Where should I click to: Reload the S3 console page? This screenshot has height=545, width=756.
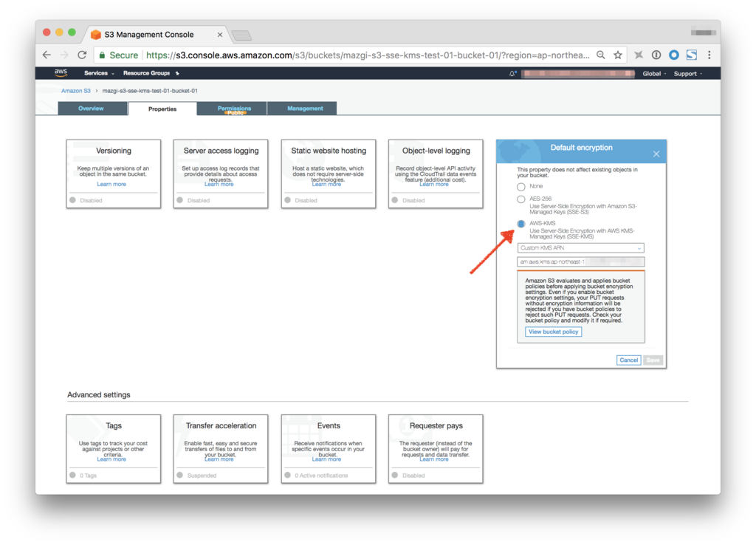(82, 55)
